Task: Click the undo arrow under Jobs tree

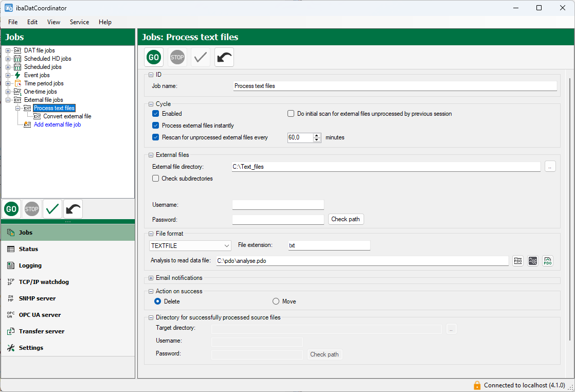Action: click(x=73, y=209)
